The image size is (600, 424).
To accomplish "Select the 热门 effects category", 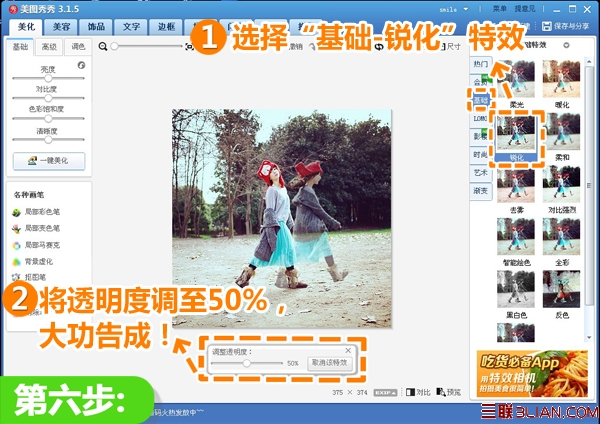I will [x=481, y=64].
